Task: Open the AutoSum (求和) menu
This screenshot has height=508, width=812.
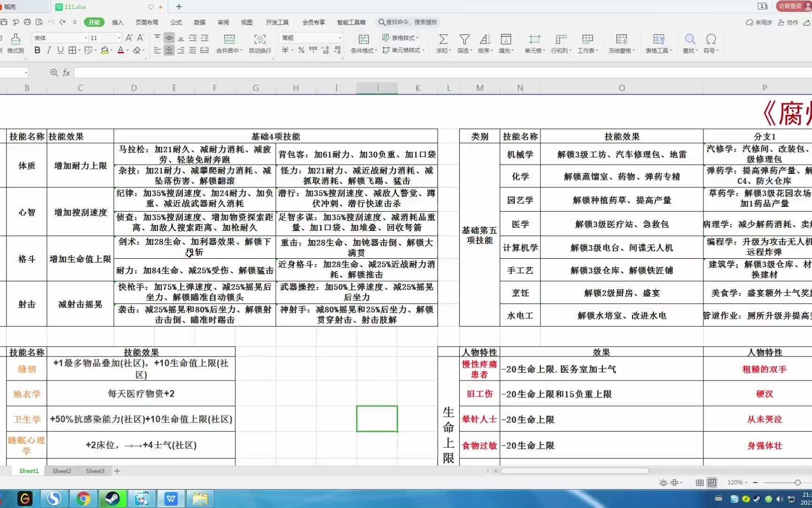Action: [443, 43]
